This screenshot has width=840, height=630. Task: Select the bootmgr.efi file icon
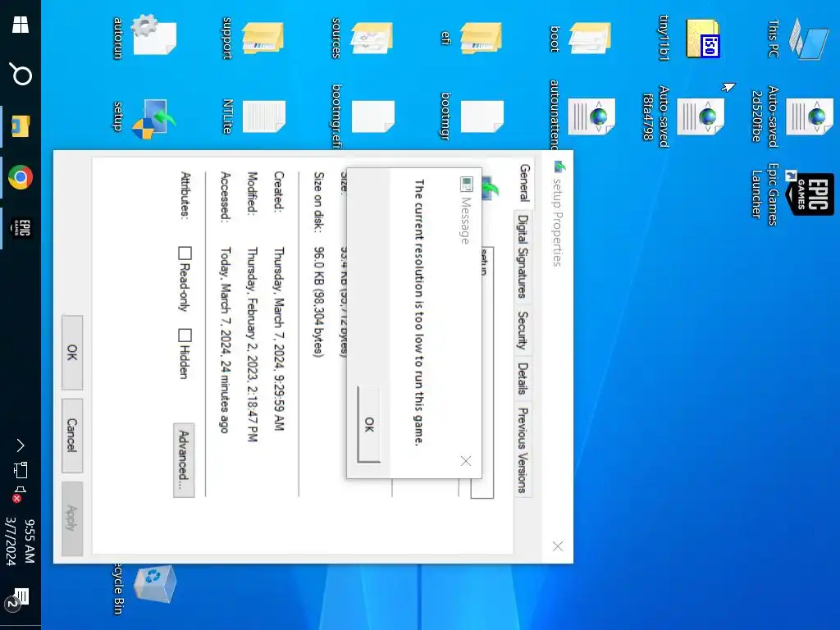click(363, 116)
